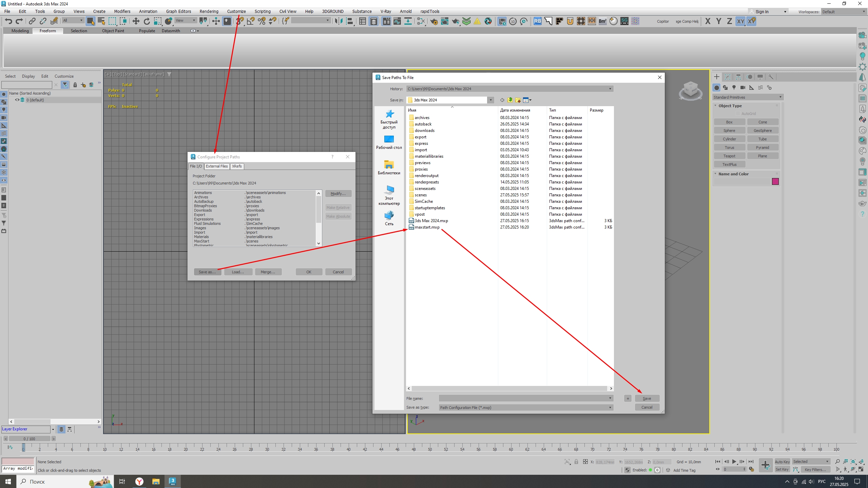Select the Select Object arrow tool
868x488 pixels.
[90, 21]
